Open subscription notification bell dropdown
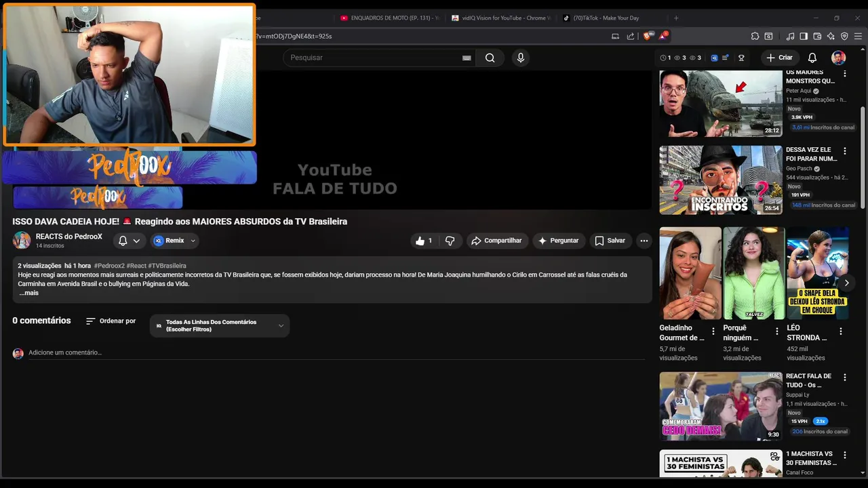The image size is (868, 488). coord(129,241)
